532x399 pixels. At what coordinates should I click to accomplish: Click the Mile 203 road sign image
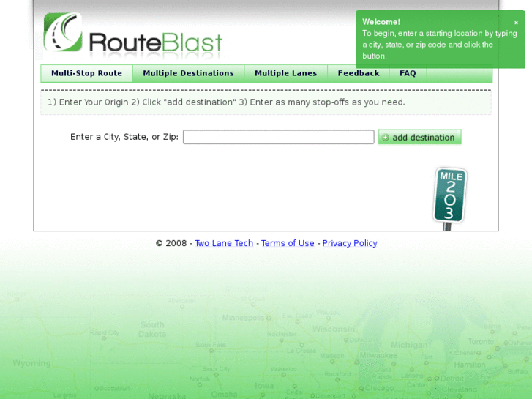tap(450, 198)
